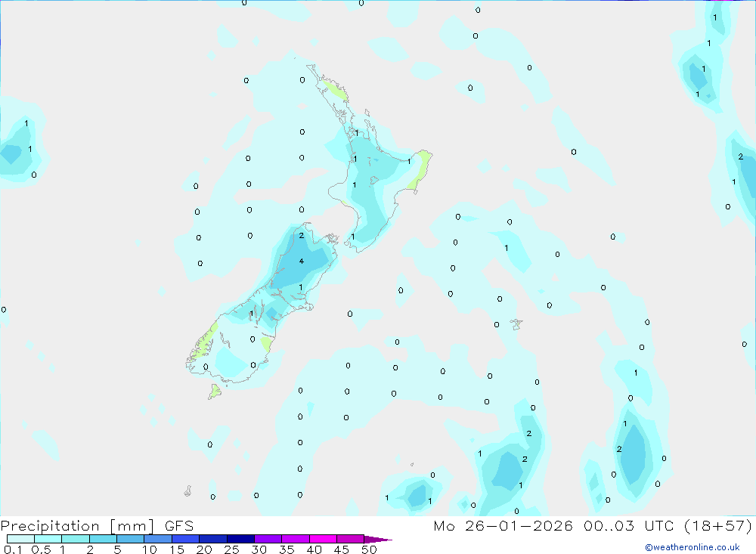Select the 1–2 mm legend color
This screenshot has width=756, height=554.
(x=76, y=539)
